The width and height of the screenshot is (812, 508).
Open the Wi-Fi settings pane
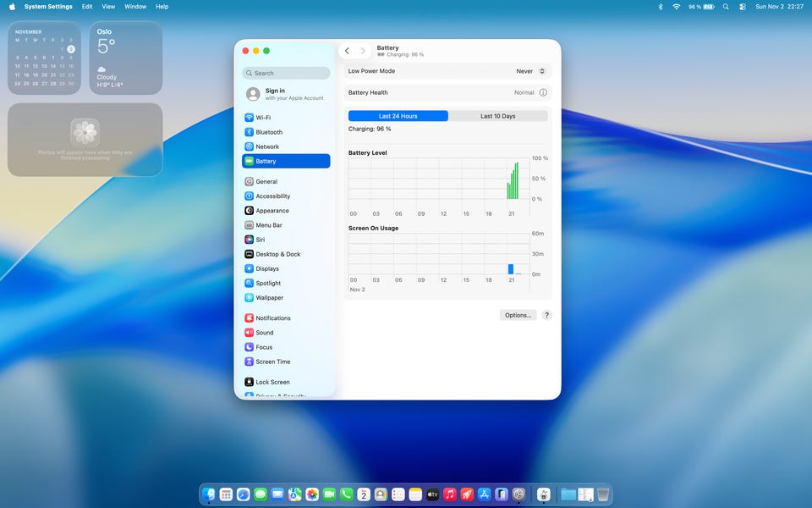pos(263,118)
